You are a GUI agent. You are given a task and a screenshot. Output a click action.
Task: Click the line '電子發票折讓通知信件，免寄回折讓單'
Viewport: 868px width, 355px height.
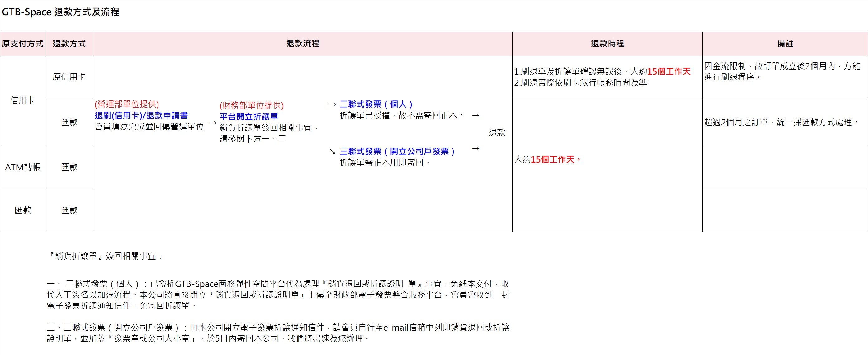(x=122, y=306)
